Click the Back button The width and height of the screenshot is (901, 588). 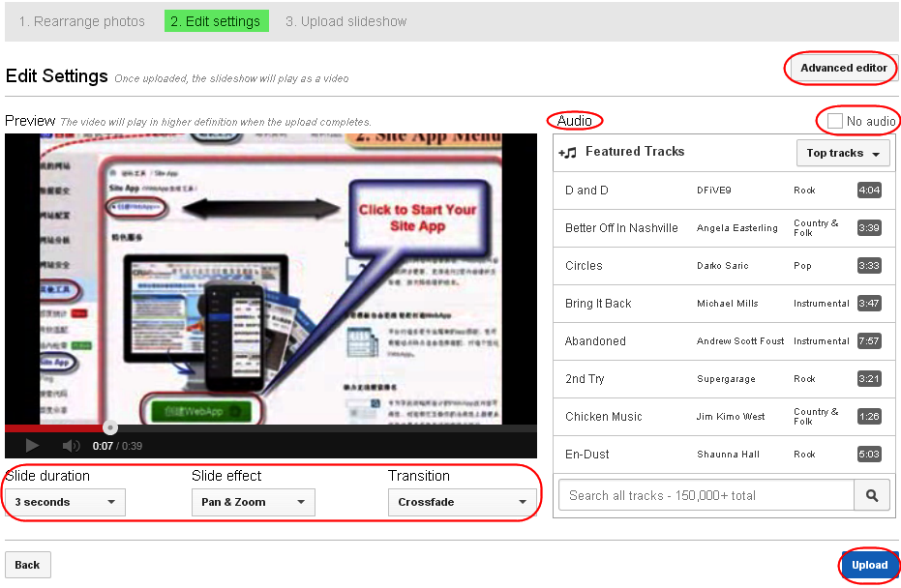click(27, 564)
